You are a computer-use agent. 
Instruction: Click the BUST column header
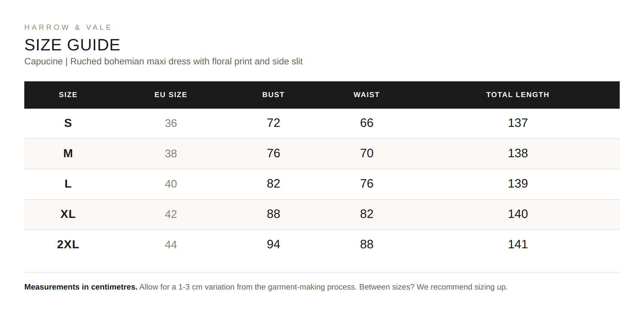click(x=273, y=95)
